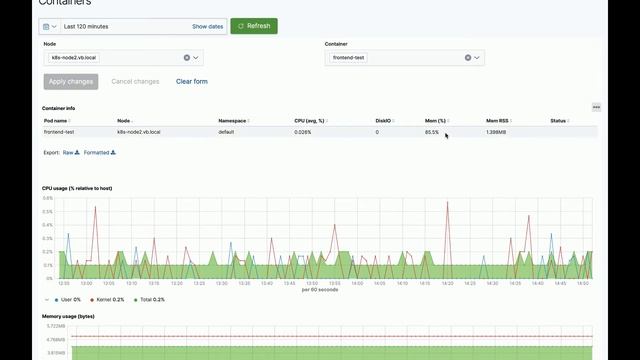The width and height of the screenshot is (640, 360).
Task: Click the '0.026%' CPU cell
Action: pyautogui.click(x=302, y=132)
